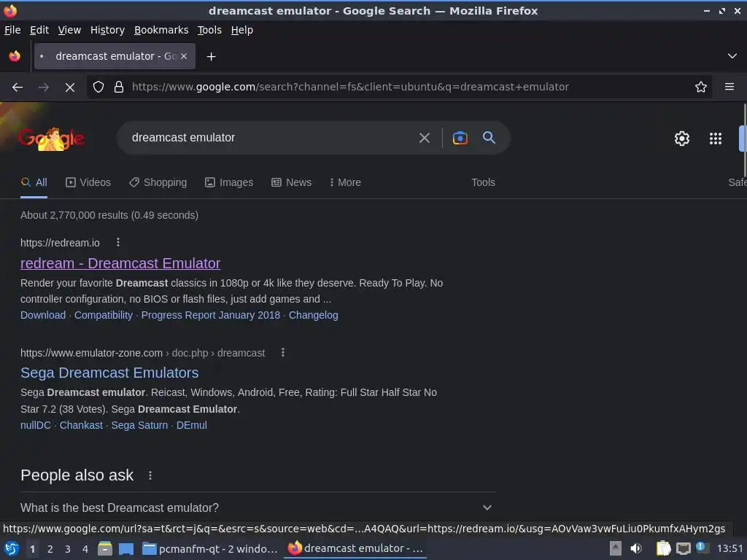
Task: Open the Help menu
Action: point(242,30)
